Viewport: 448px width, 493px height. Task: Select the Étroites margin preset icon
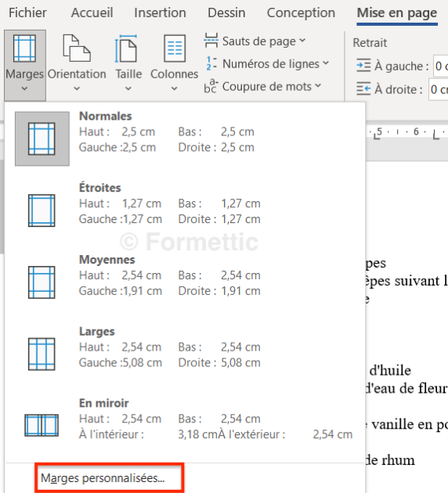point(42,211)
